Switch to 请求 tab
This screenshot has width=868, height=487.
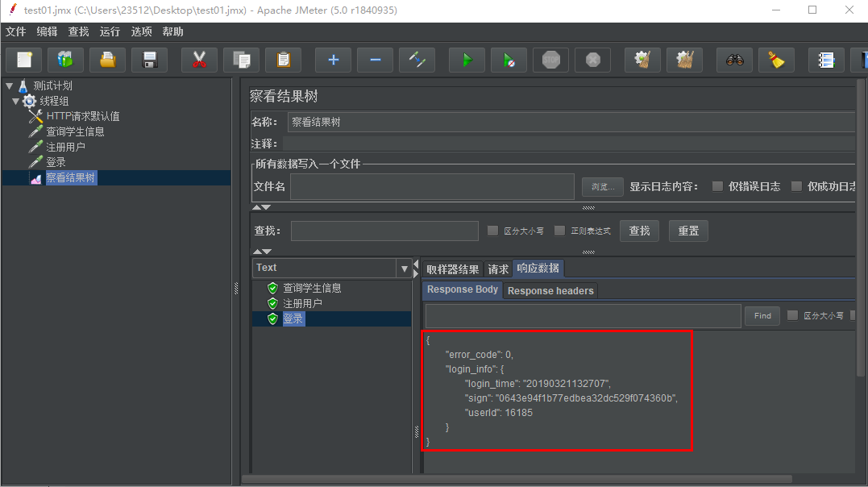click(x=497, y=269)
